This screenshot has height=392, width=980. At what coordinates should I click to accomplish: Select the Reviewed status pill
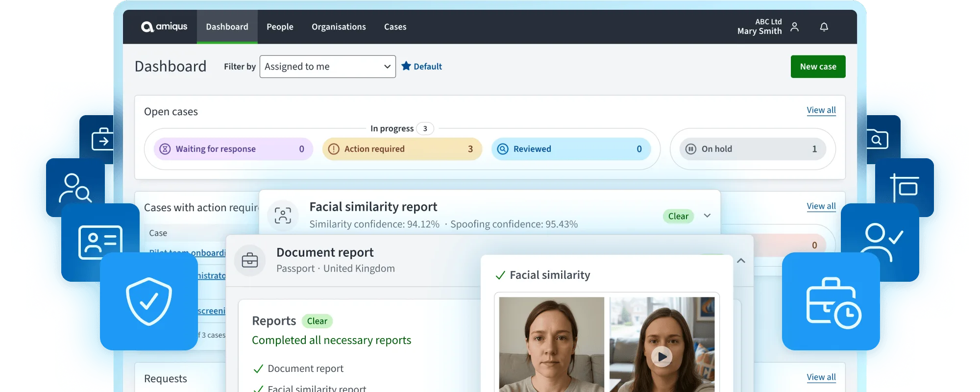tap(571, 149)
